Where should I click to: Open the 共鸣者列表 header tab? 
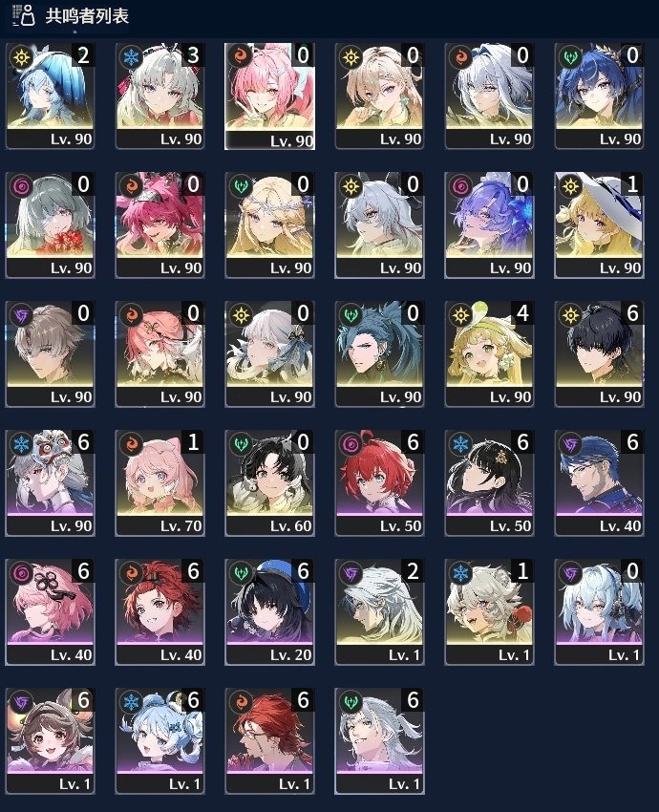coord(87,15)
